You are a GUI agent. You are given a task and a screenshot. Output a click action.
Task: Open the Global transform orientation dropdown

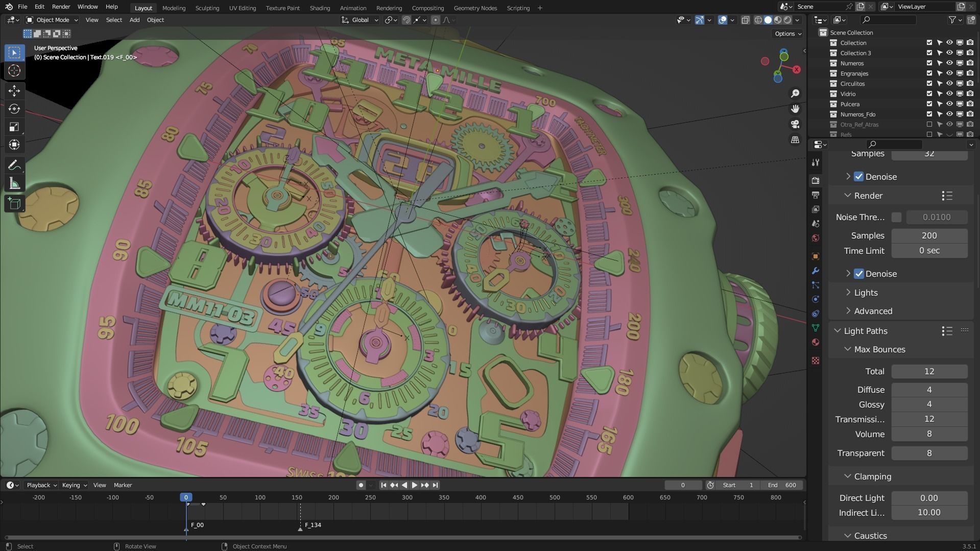coord(360,20)
